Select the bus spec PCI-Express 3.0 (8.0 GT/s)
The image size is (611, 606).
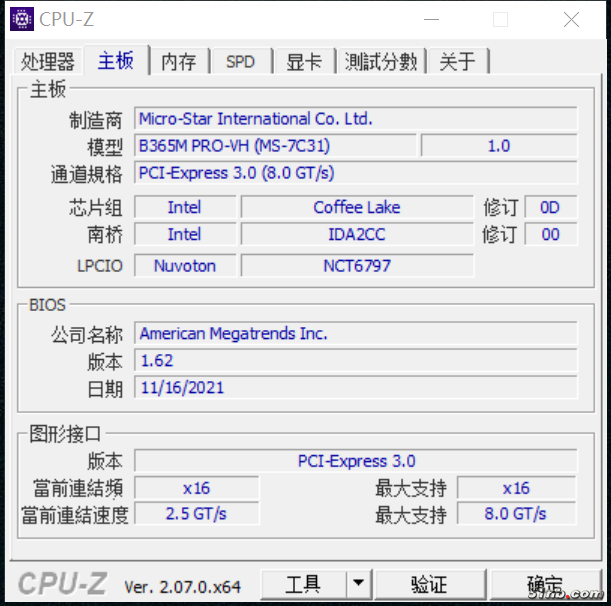click(355, 173)
